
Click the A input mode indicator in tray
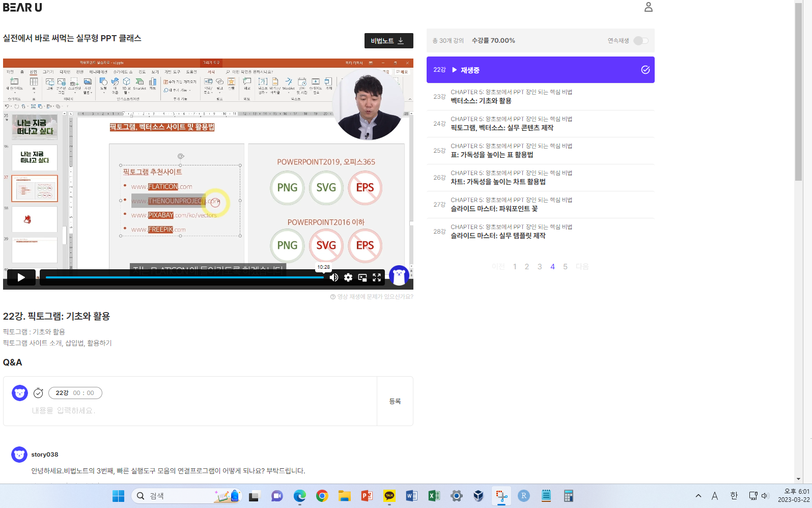[x=715, y=496]
